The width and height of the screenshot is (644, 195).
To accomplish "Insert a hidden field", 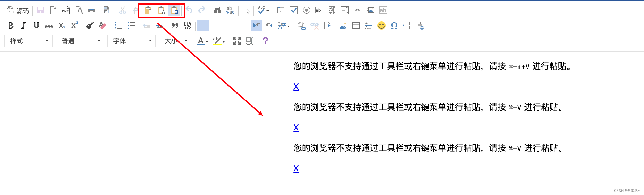I will point(383,10).
